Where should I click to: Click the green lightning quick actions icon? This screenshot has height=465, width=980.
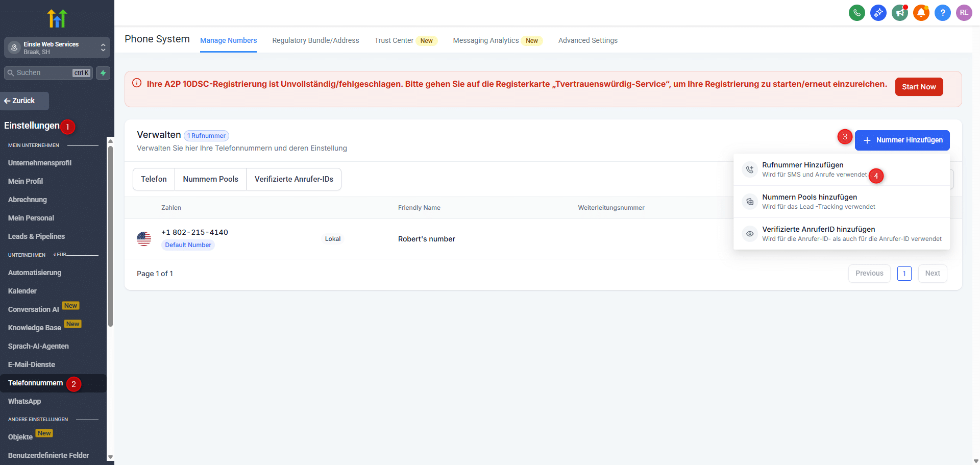[103, 73]
